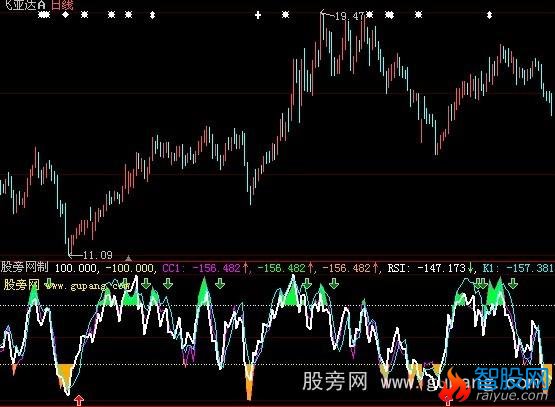Select the green -156.482 indicator value
The image size is (555, 407).
tap(282, 268)
